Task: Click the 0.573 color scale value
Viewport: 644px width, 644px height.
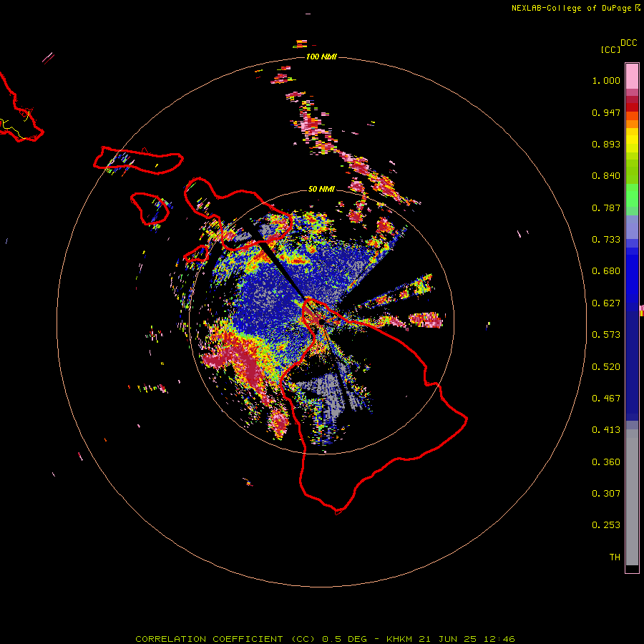Action: [x=606, y=335]
